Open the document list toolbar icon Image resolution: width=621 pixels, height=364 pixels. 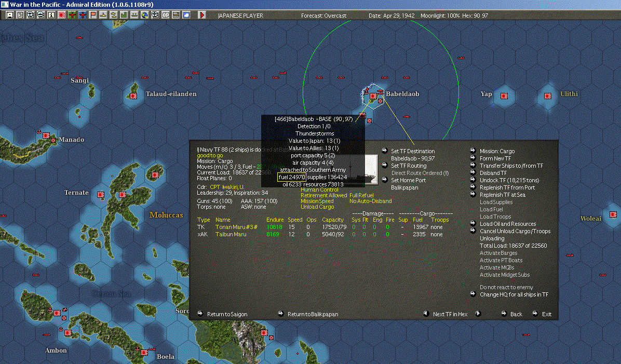point(20,15)
